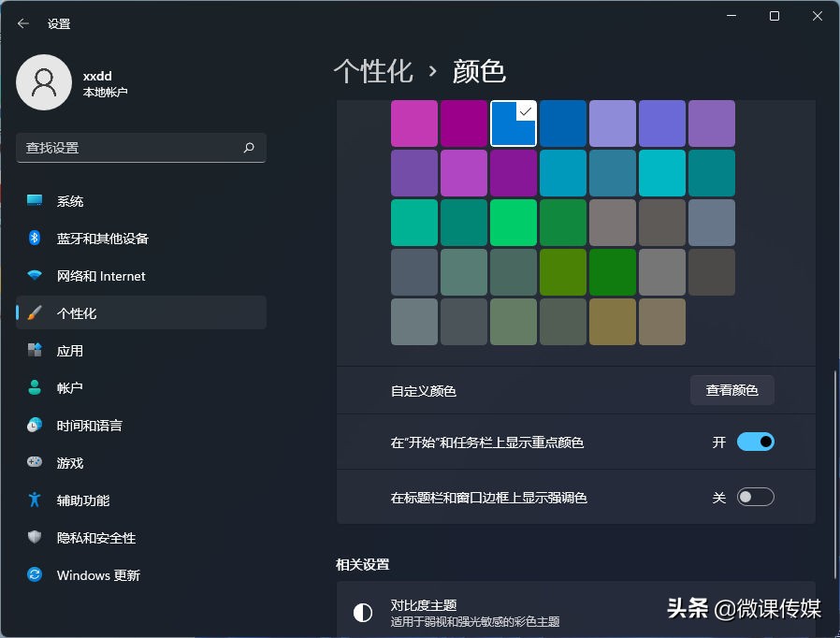Screen dimensions: 840x638
Task: Click the back arrow icon
Action: point(23,23)
